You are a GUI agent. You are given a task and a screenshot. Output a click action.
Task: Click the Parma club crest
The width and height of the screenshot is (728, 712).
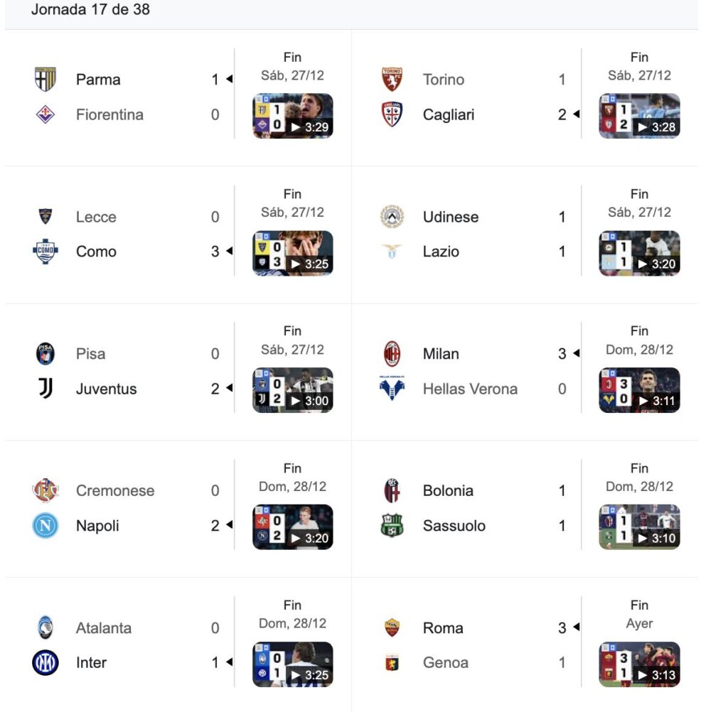coord(45,79)
